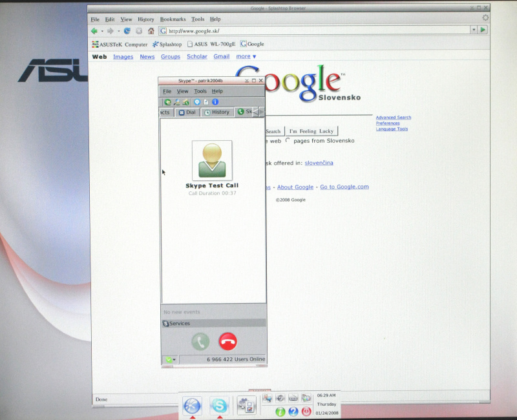Switch to the History tab in Skype

tap(217, 112)
